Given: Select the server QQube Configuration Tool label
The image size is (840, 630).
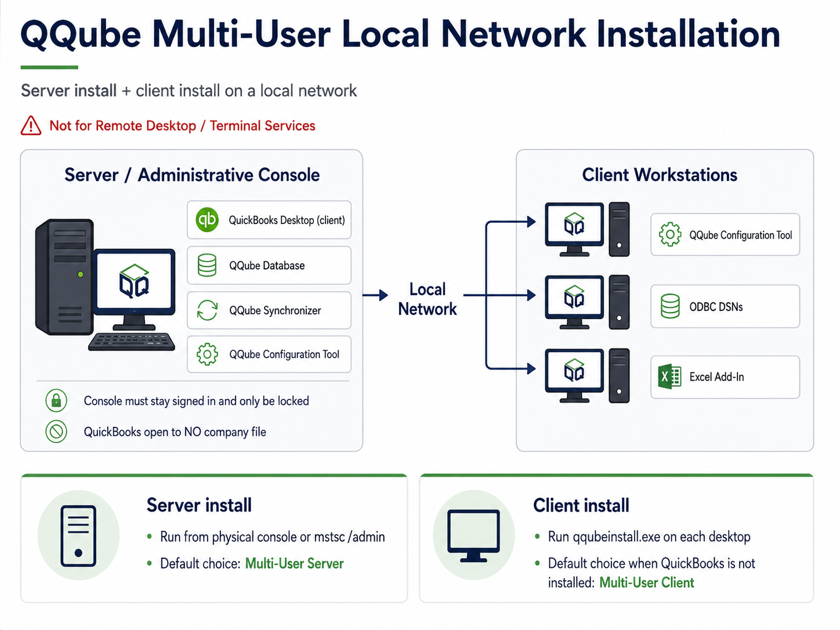Looking at the screenshot, I should click(x=284, y=354).
